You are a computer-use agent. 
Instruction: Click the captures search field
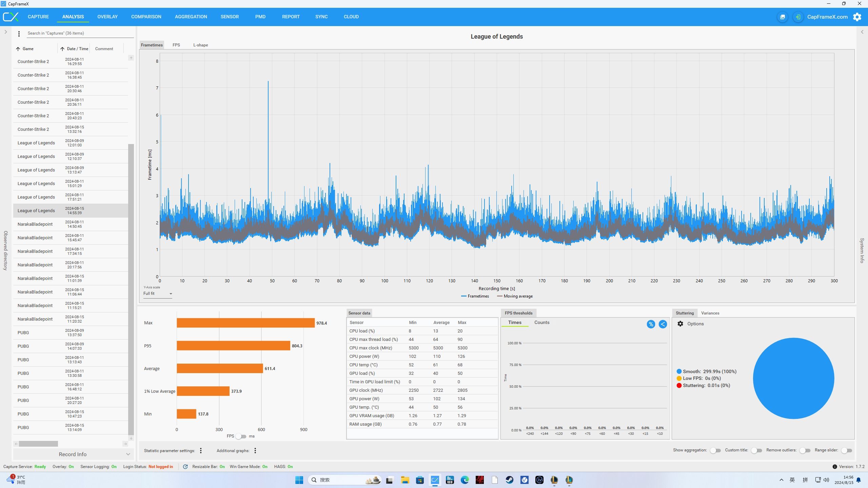(80, 33)
